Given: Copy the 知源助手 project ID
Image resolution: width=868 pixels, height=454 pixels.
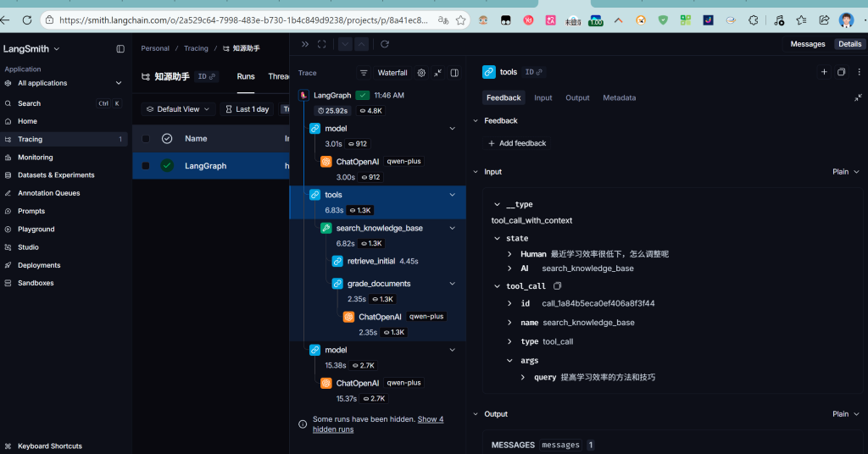Looking at the screenshot, I should 207,76.
